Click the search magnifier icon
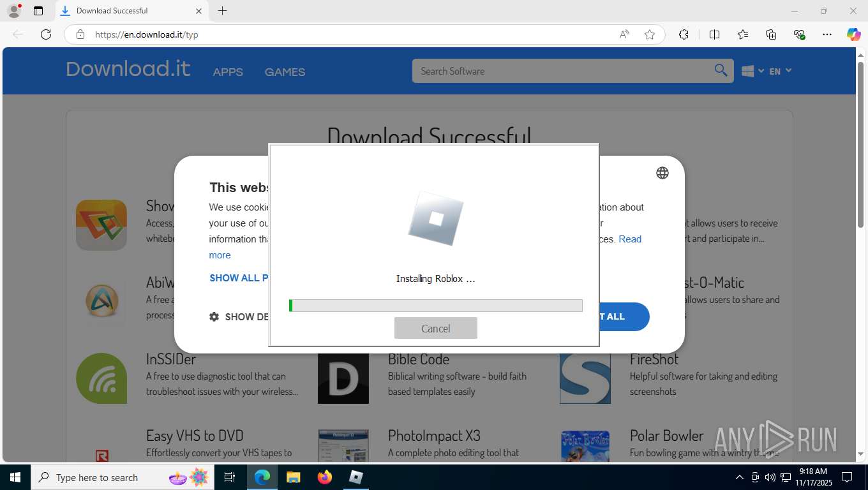The image size is (868, 490). point(721,71)
